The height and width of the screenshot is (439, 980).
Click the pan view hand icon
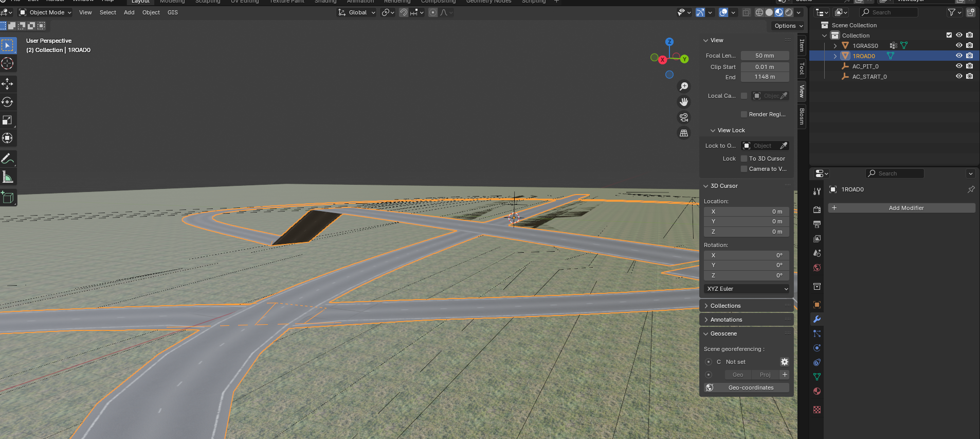click(684, 102)
